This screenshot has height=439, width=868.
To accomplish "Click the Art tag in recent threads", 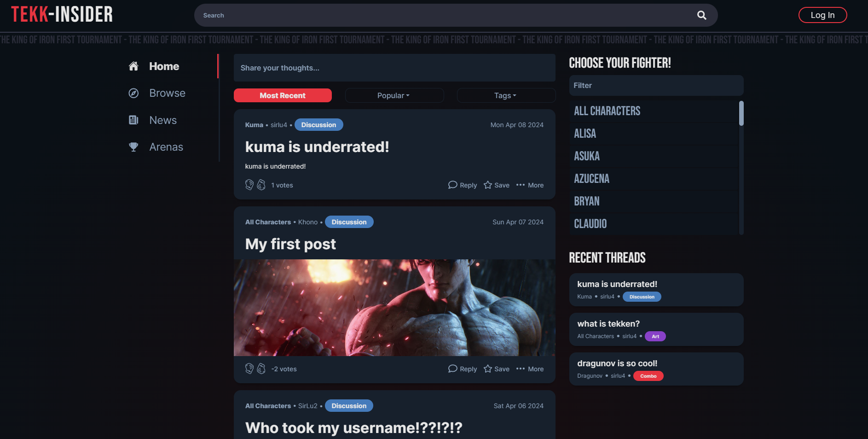I will click(655, 336).
